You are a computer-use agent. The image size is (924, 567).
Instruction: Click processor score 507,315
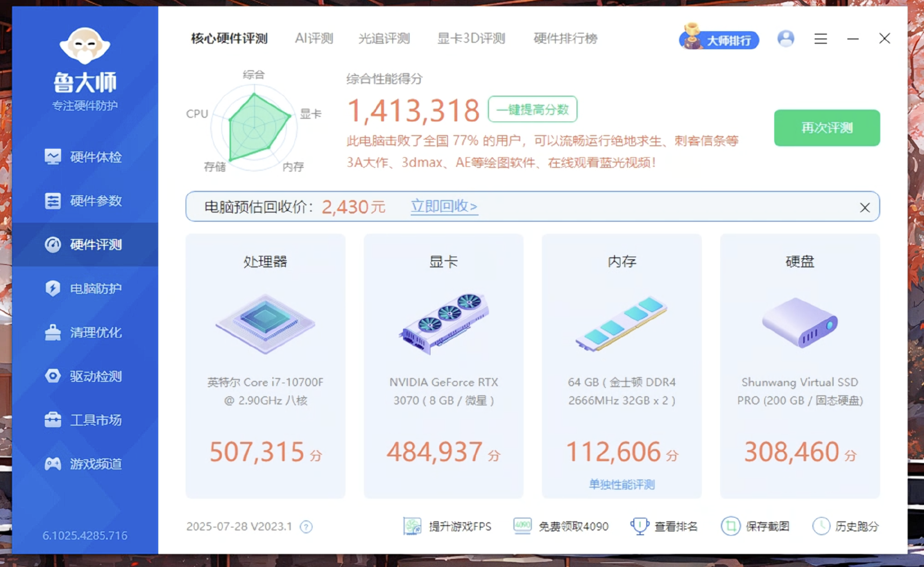tap(257, 452)
